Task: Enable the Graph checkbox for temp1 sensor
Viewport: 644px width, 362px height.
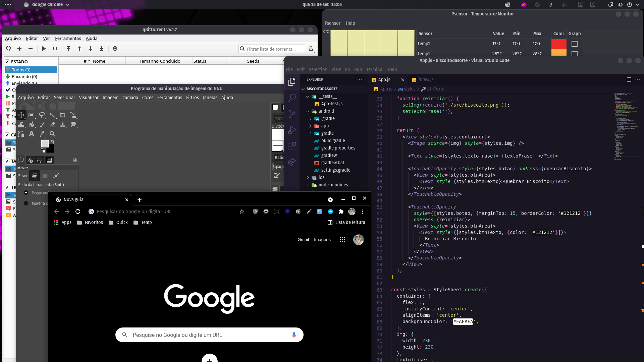Action: (x=574, y=44)
